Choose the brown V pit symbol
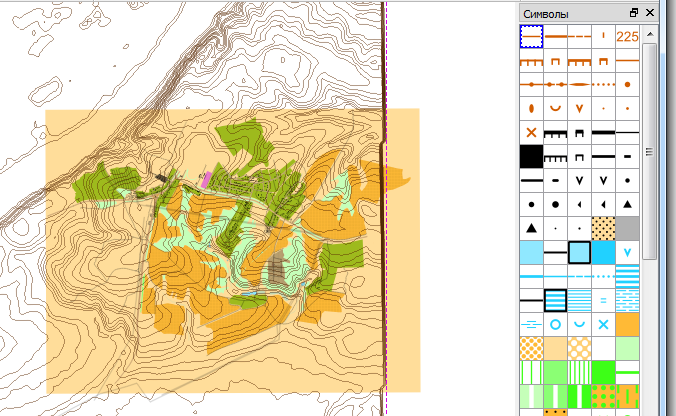Screen dimensions: 676x416 point(579,108)
